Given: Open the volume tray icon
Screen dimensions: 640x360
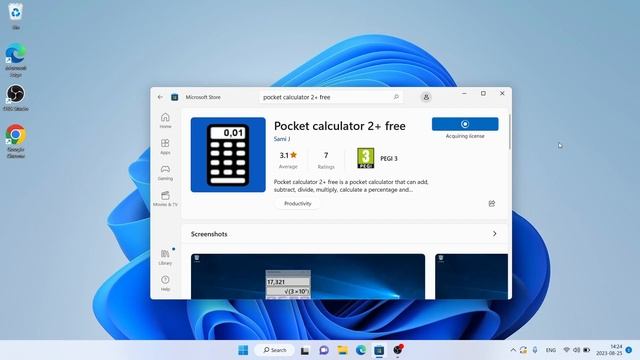Looking at the screenshot, I should [x=576, y=350].
